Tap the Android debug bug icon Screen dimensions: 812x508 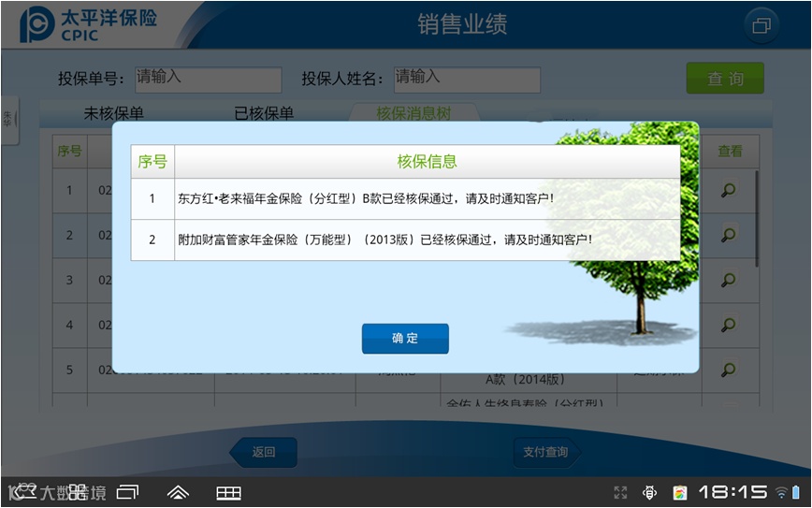pos(650,492)
